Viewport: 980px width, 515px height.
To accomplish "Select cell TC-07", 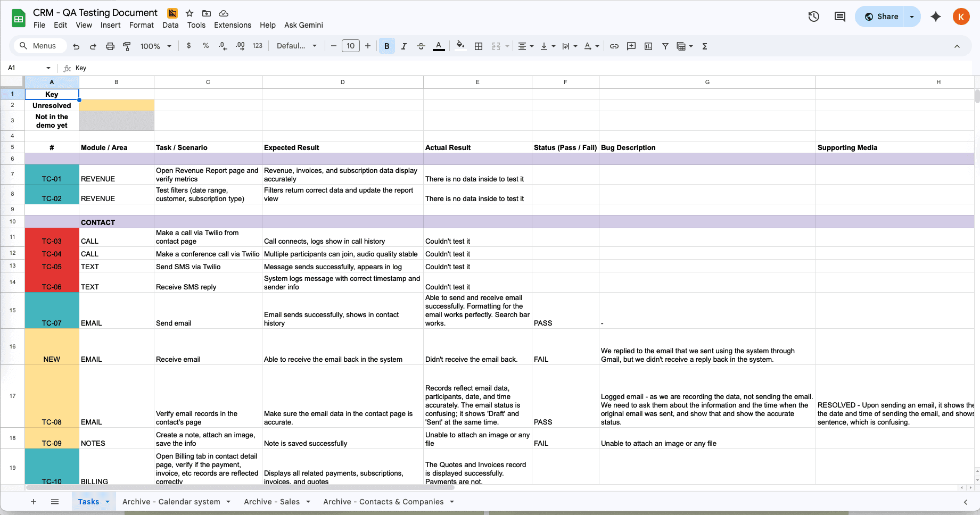I will pyautogui.click(x=52, y=311).
